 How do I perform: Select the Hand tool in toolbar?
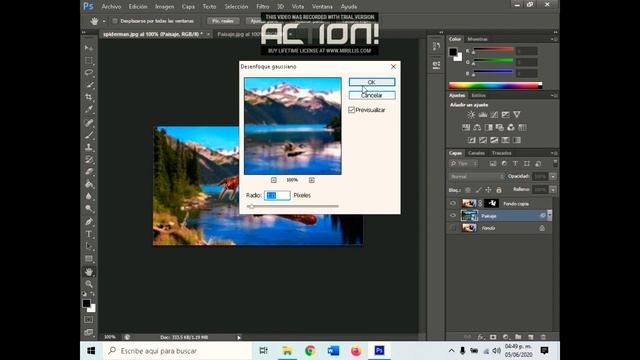pyautogui.click(x=89, y=271)
